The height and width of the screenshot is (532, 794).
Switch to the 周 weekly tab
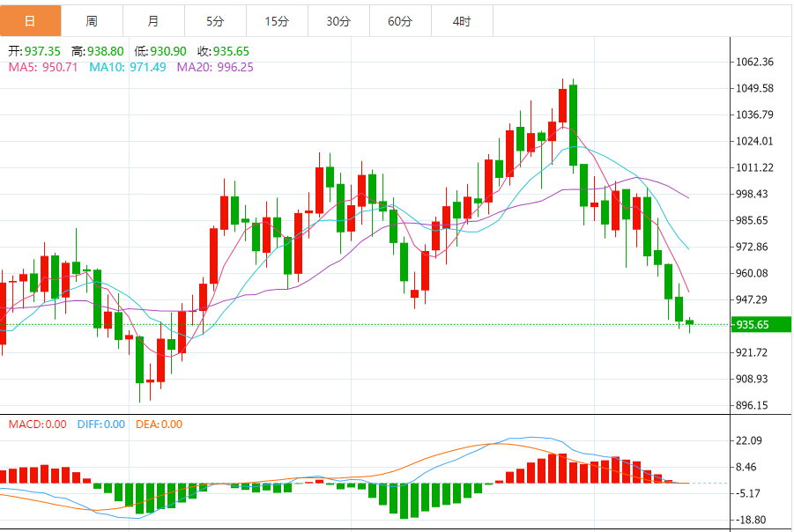[93, 21]
